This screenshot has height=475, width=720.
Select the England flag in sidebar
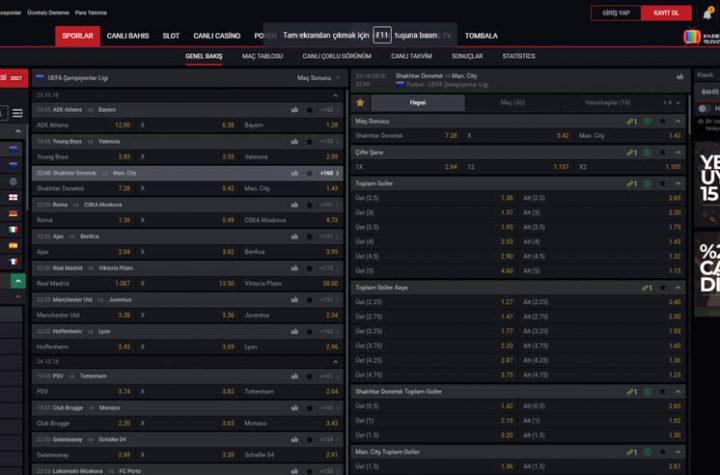coord(13,198)
